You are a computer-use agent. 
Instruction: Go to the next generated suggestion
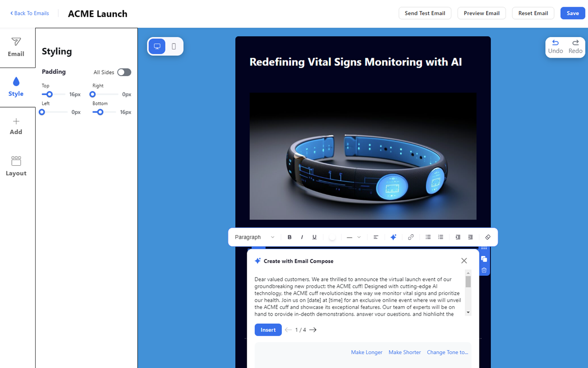pyautogui.click(x=313, y=330)
